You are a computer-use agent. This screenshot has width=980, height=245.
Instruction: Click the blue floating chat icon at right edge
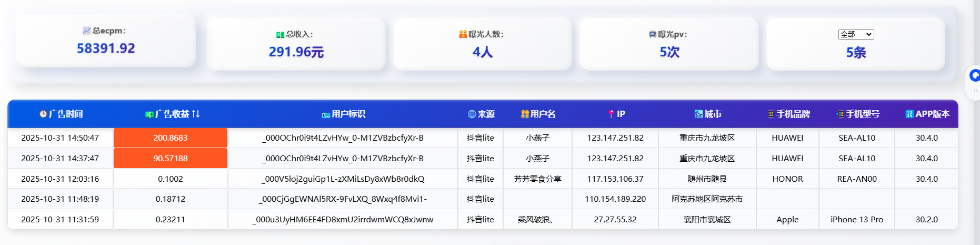tap(974, 76)
